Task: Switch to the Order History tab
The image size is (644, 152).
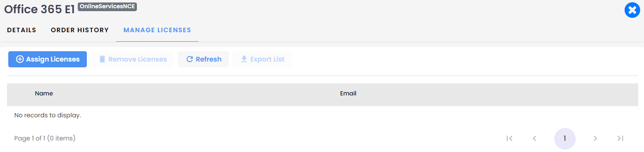Action: [x=80, y=30]
